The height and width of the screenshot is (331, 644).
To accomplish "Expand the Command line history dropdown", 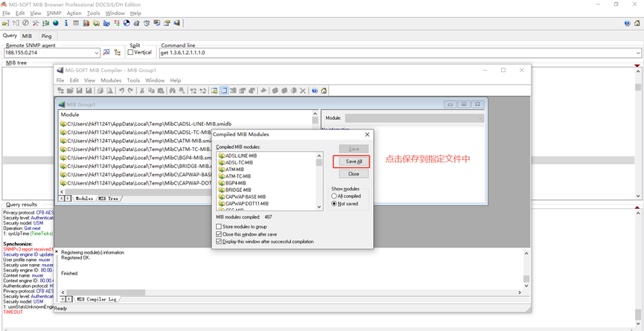I will 638,53.
